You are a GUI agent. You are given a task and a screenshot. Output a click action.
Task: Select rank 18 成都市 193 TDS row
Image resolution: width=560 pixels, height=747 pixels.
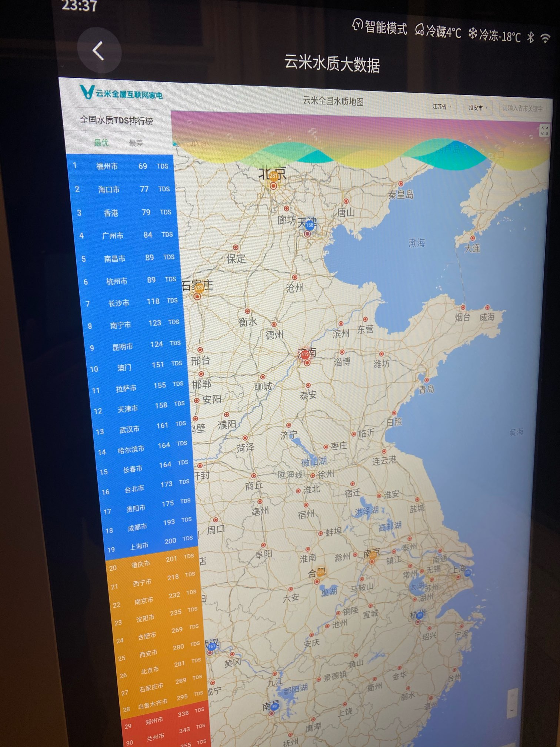tap(150, 525)
